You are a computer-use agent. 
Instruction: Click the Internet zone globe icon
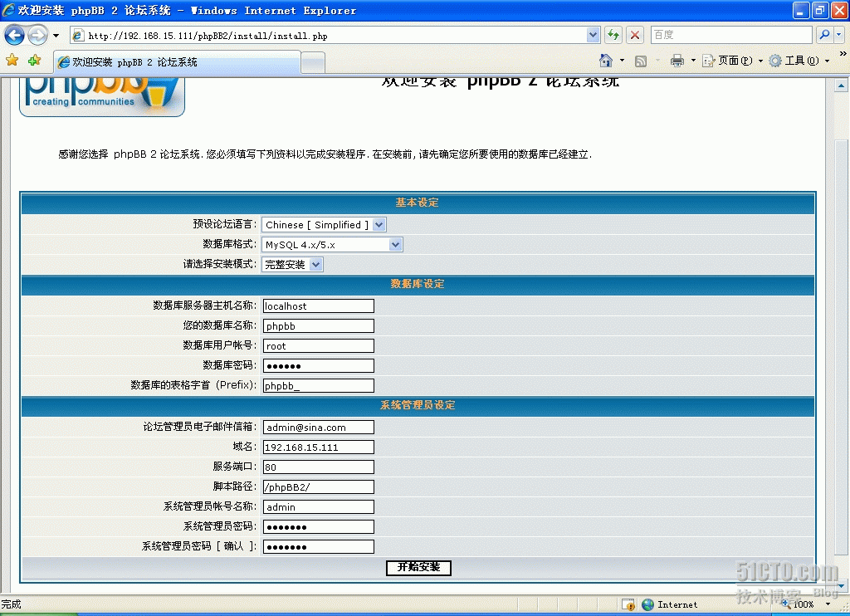point(647,604)
